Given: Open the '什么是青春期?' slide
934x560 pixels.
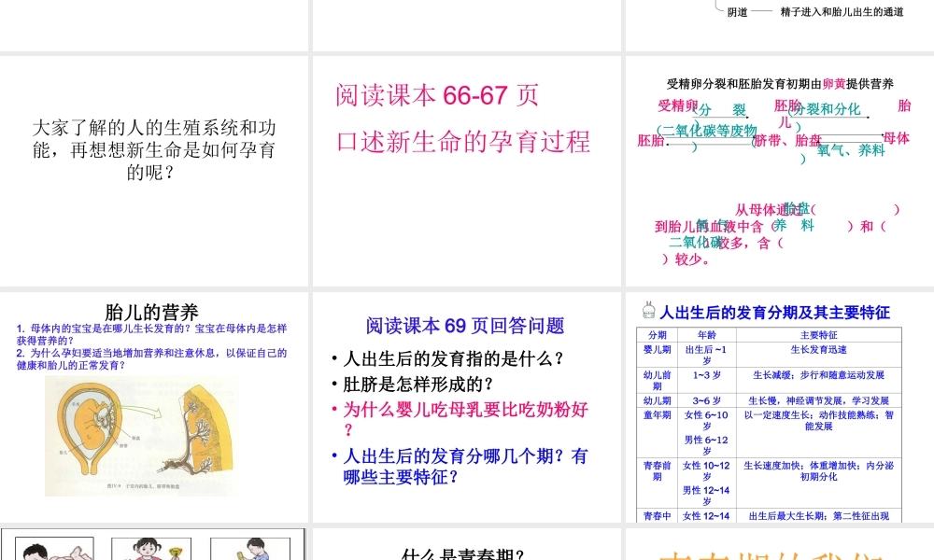Looking at the screenshot, I should [x=466, y=544].
